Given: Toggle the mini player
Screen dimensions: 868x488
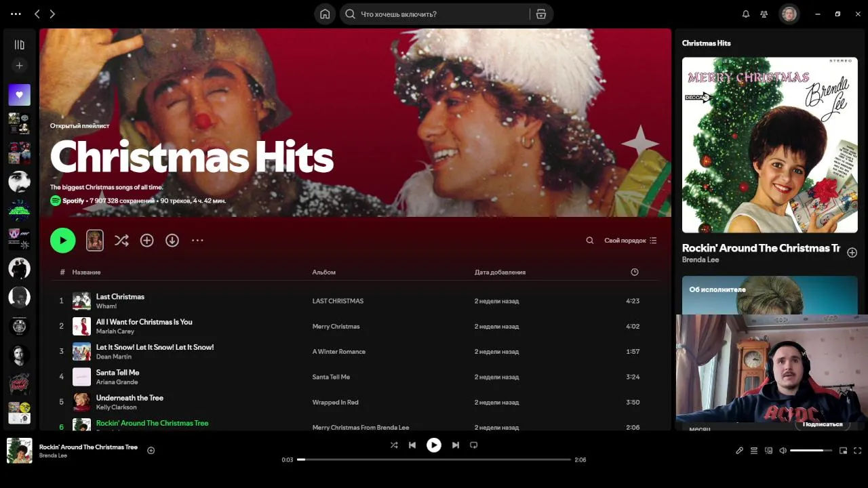Looking at the screenshot, I should click(x=844, y=451).
